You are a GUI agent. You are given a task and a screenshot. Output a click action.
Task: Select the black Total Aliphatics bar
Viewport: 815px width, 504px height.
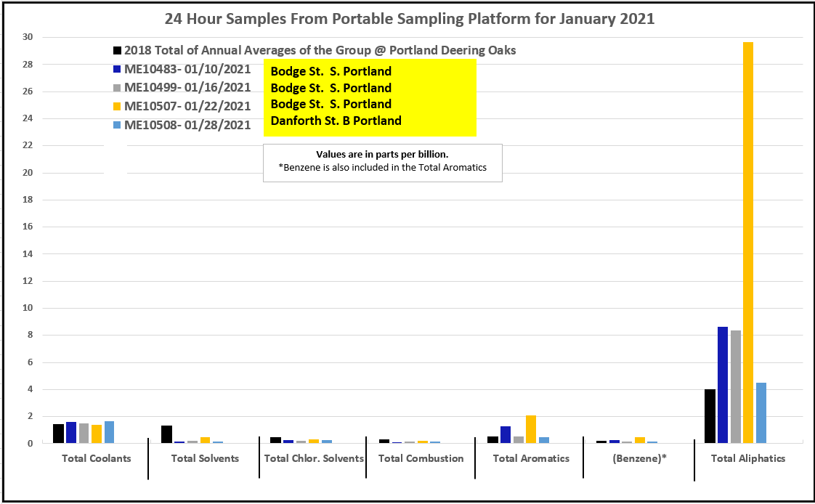[x=710, y=416]
